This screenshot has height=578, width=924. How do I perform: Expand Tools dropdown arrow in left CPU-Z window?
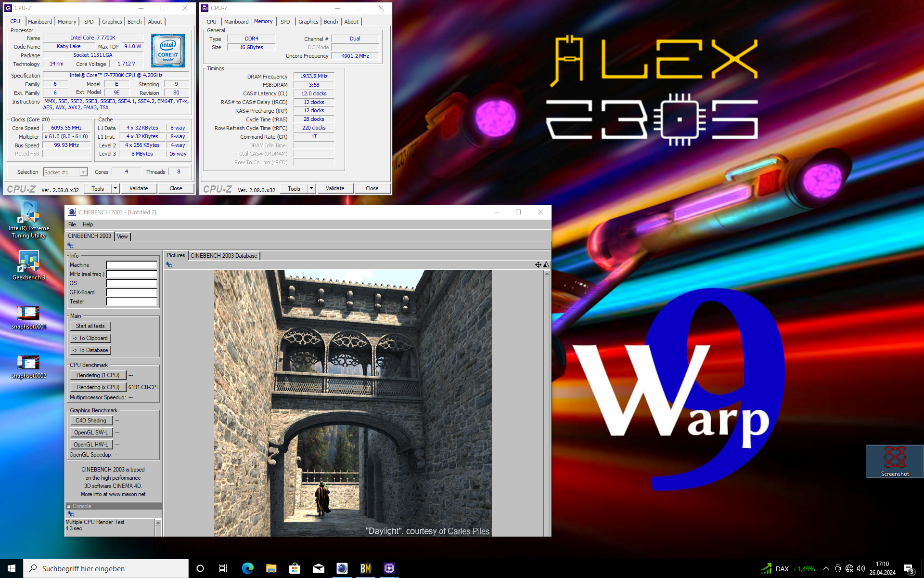115,188
